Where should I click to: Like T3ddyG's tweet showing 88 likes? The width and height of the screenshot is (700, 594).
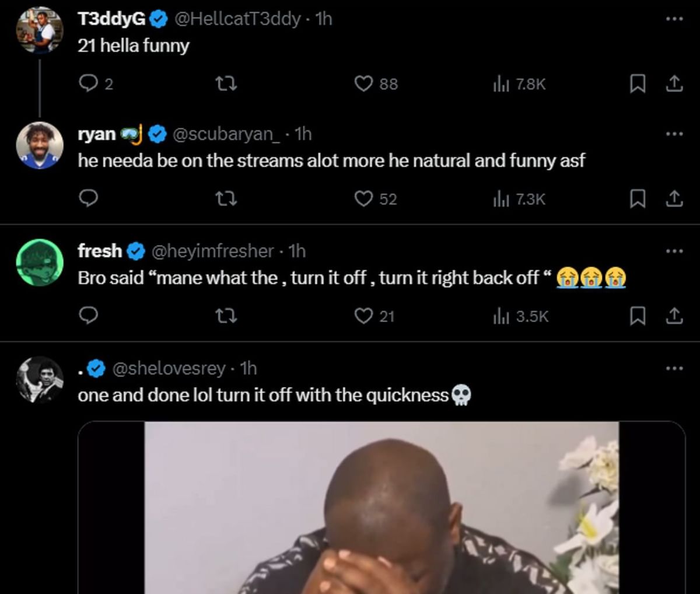pyautogui.click(x=364, y=84)
